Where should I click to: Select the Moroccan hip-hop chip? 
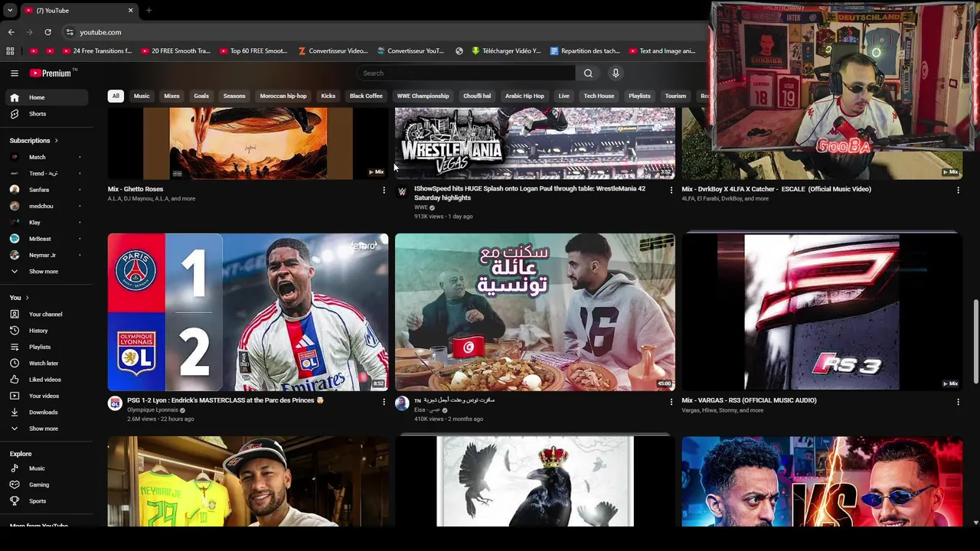pyautogui.click(x=283, y=96)
